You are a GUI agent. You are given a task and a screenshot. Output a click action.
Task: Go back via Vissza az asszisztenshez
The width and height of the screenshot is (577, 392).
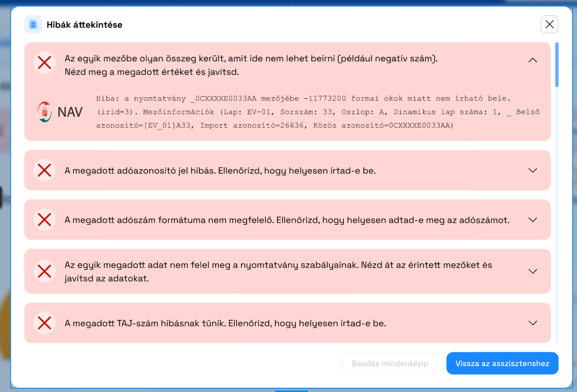pyautogui.click(x=502, y=363)
